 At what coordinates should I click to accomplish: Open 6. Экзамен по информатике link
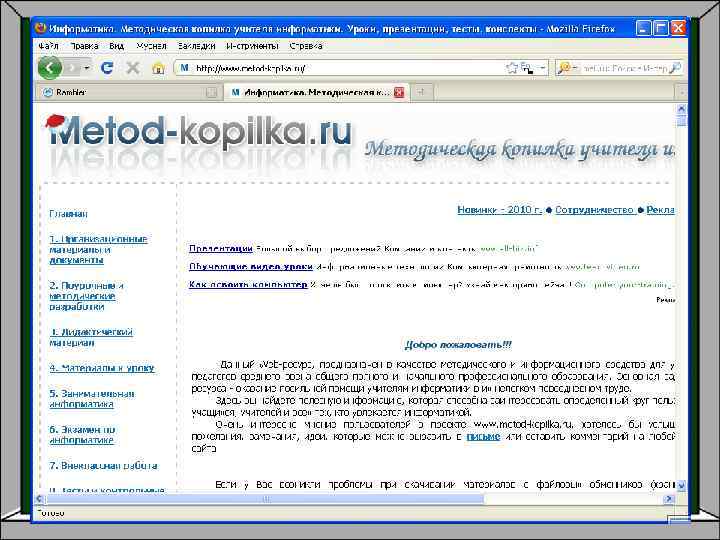[x=82, y=434]
